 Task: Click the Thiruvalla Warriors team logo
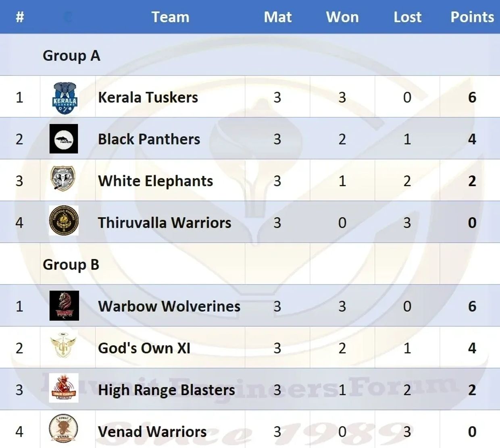coord(64,221)
